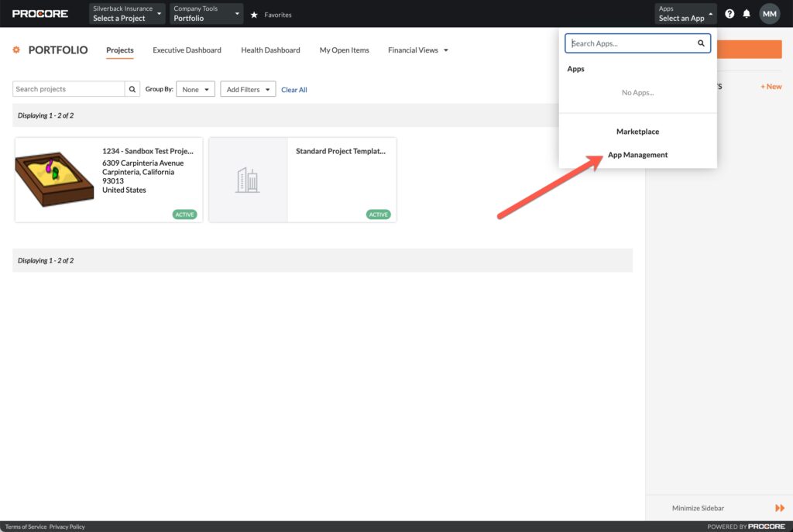Viewport: 793px width, 532px height.
Task: Expand the Select a Project dropdown
Action: [x=127, y=14]
